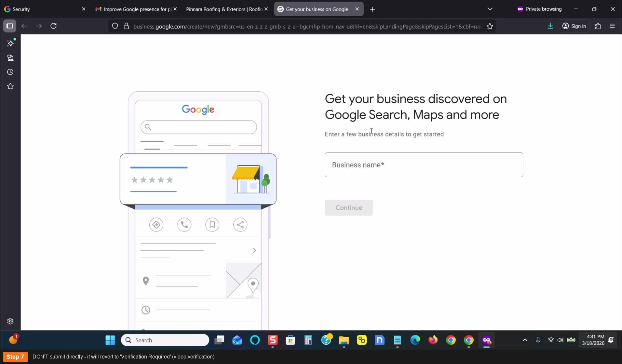Open Bookmarks star in sidebar

10,86
